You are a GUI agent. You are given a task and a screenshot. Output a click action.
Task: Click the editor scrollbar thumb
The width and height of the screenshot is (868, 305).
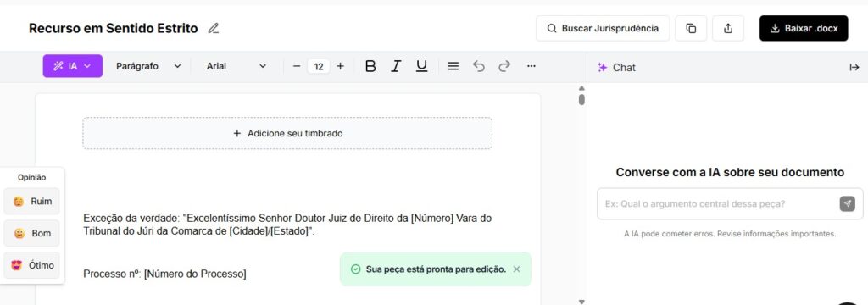pyautogui.click(x=581, y=100)
